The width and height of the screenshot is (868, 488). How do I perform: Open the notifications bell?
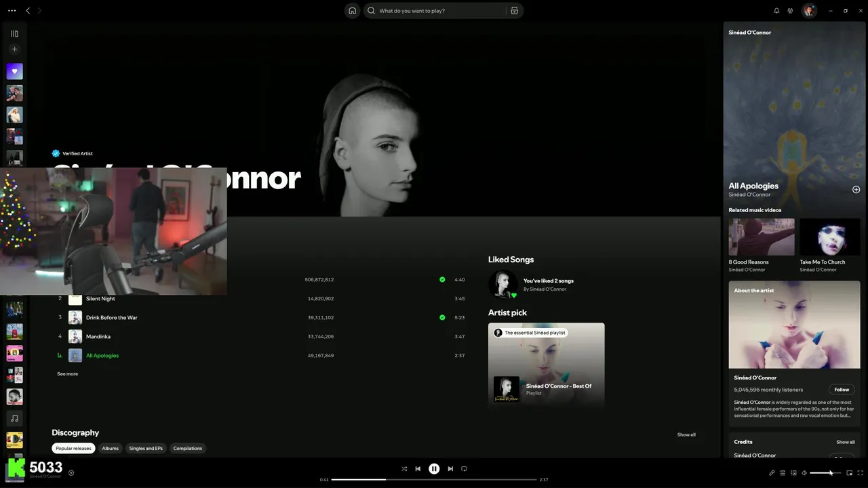[776, 11]
